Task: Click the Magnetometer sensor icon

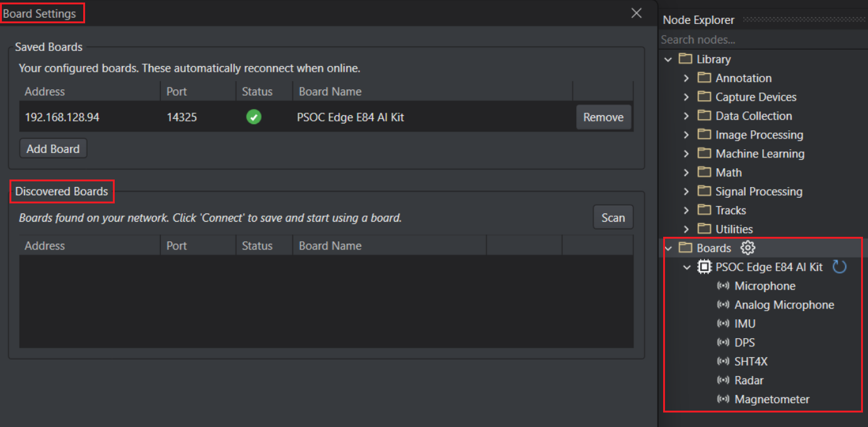Action: (x=723, y=399)
